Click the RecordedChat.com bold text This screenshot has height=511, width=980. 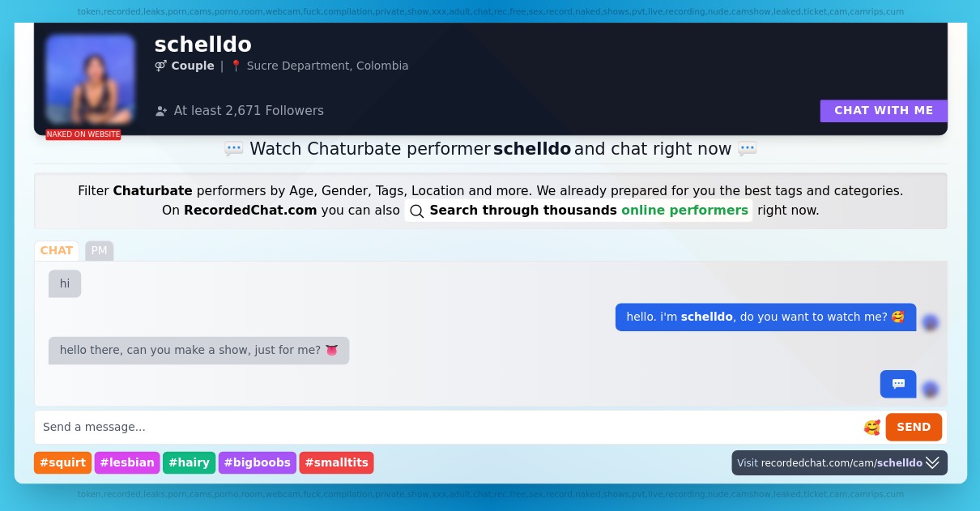(250, 211)
